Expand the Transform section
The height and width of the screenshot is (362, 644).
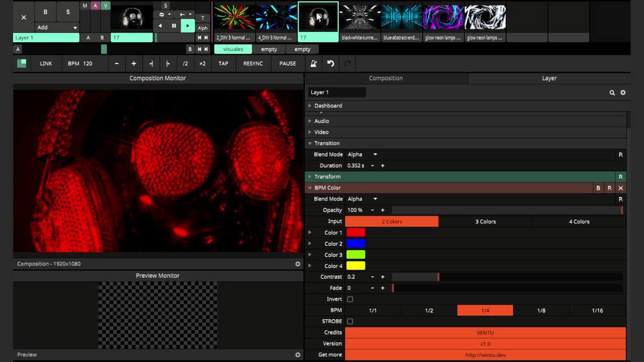(460, 176)
